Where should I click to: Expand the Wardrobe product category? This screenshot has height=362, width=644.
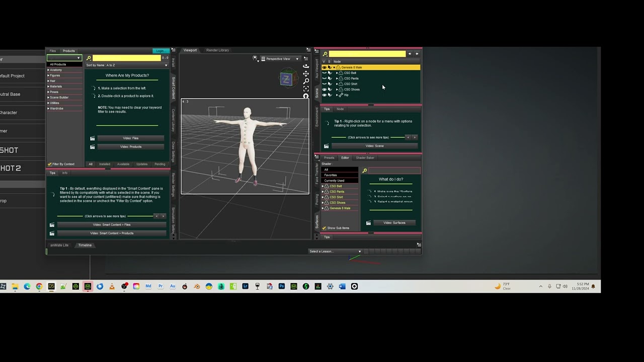48,109
